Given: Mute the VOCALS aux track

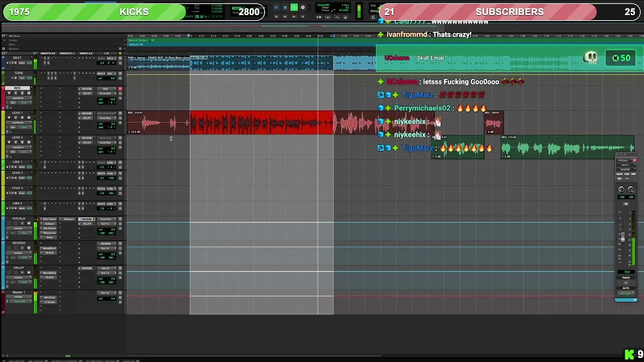Looking at the screenshot, I should pyautogui.click(x=29, y=223).
